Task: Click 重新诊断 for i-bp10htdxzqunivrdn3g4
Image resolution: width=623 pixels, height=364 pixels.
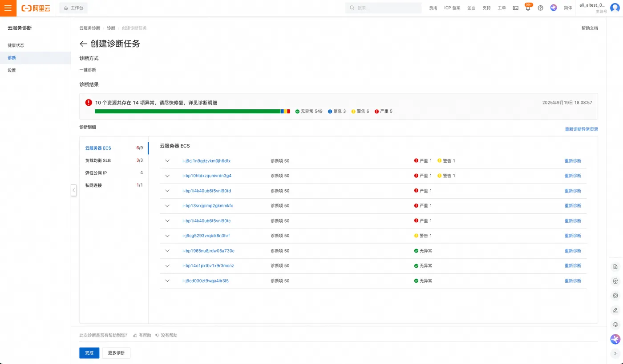Action: (x=573, y=176)
